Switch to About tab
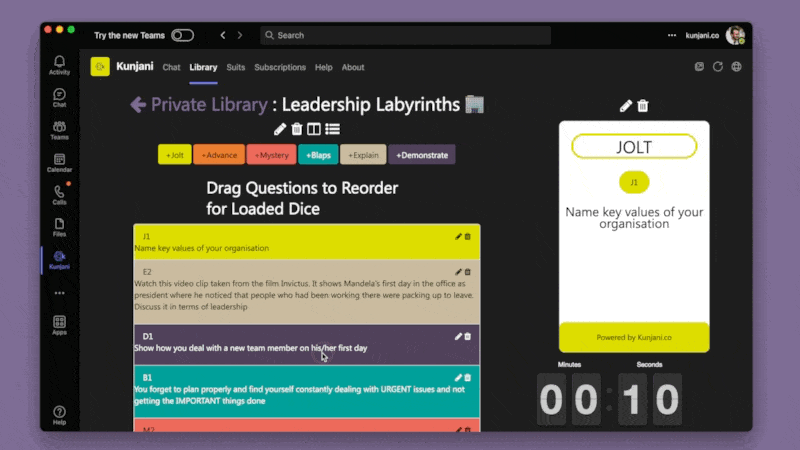The height and width of the screenshot is (450, 800). tap(353, 67)
